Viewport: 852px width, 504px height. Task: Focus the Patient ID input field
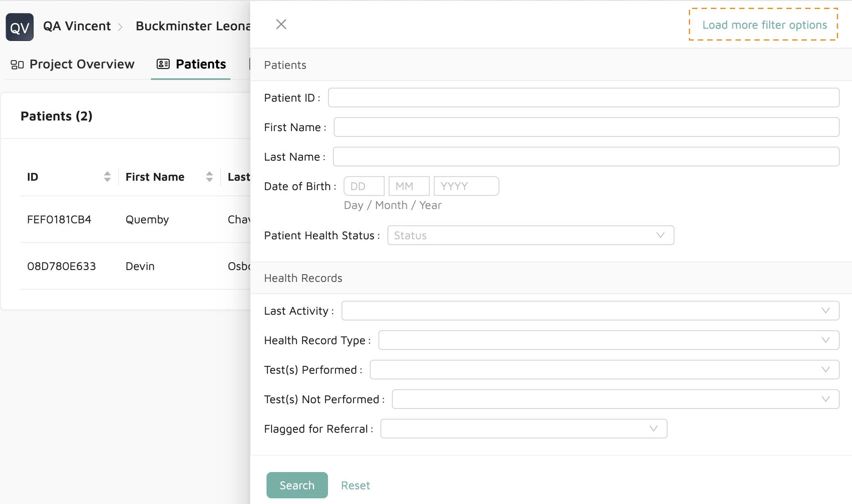click(x=583, y=98)
